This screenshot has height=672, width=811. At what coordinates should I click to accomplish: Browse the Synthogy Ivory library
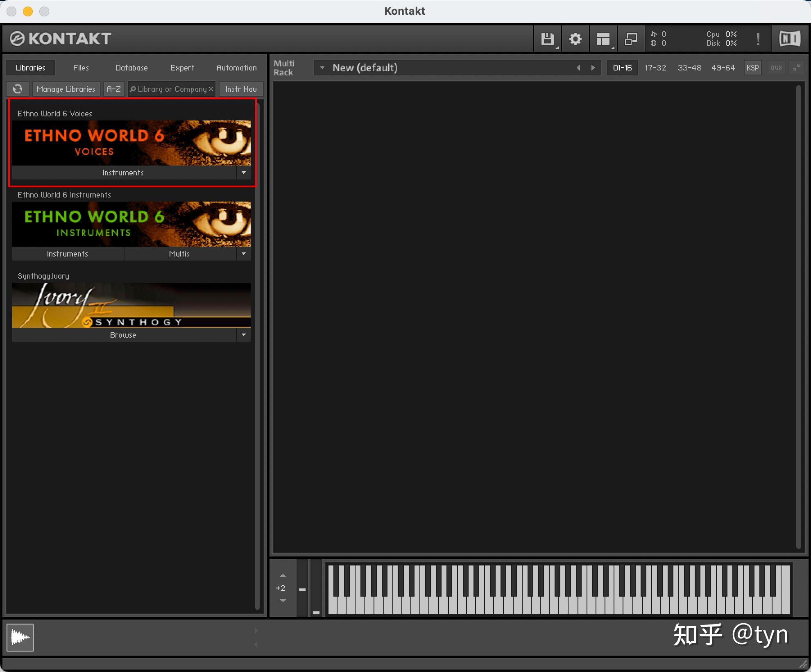point(124,335)
